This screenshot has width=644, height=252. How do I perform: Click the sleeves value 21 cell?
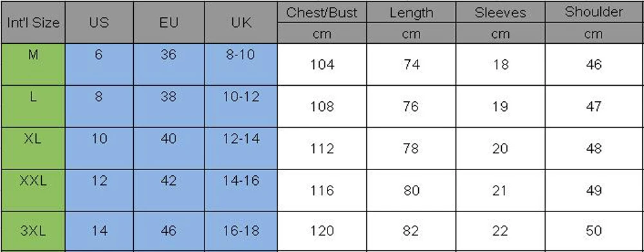click(x=501, y=190)
